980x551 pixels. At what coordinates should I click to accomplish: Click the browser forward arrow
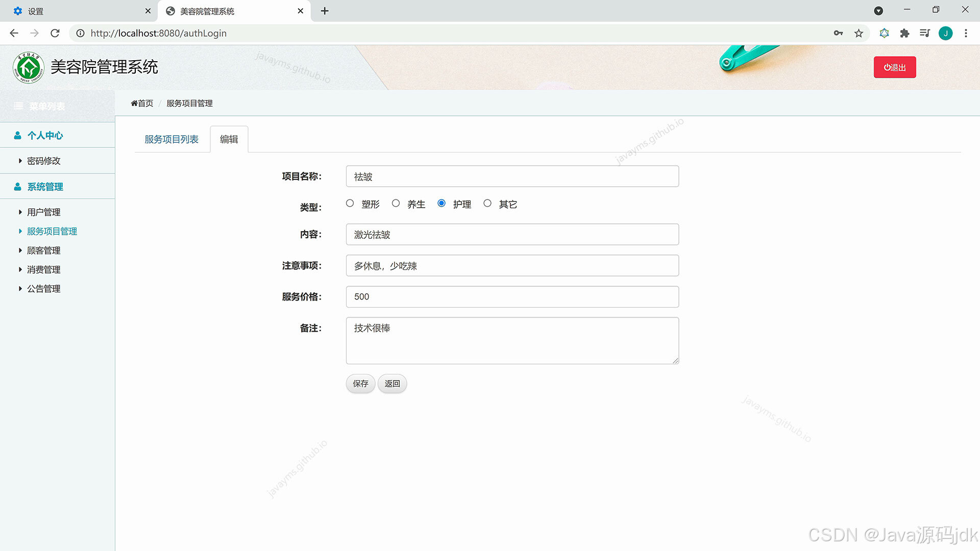pyautogui.click(x=34, y=33)
